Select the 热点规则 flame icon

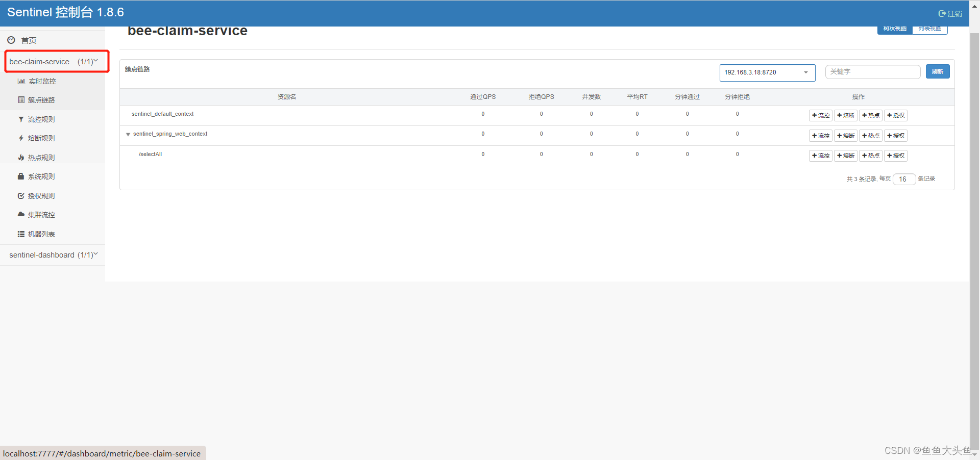(x=21, y=157)
